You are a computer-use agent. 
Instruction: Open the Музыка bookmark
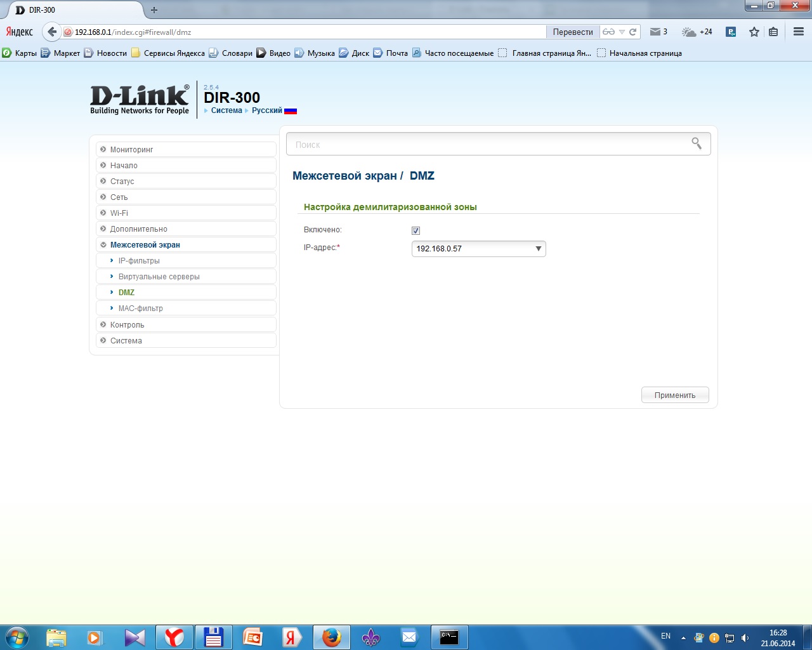coord(315,53)
